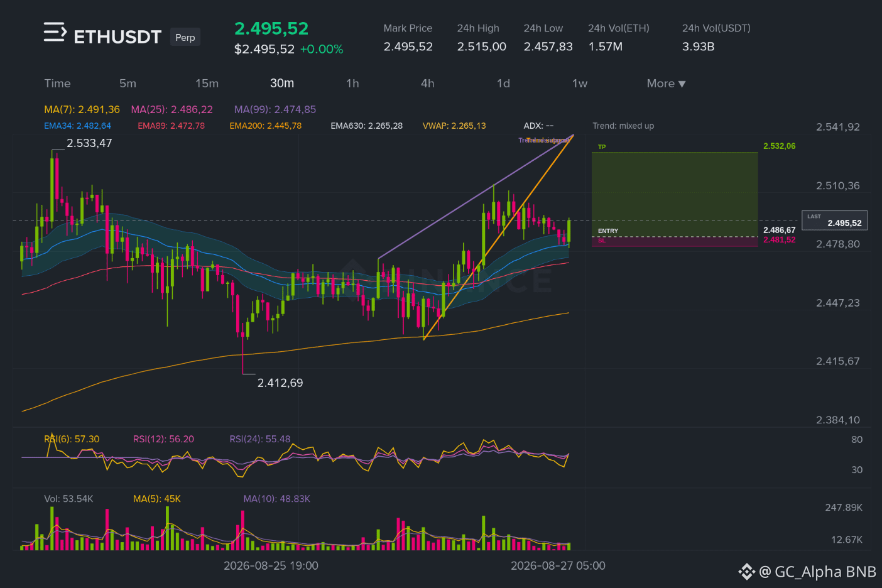Click the 2.447,23 price axis label
Screen dimensions: 882x588
click(838, 303)
